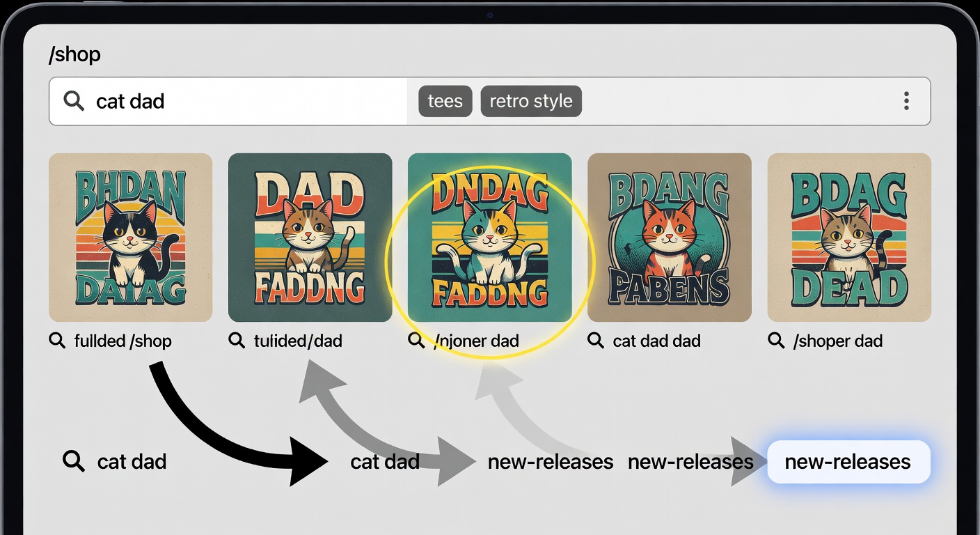The image size is (980, 535).
Task: Focus the 'cat dad' search input field
Action: point(228,101)
